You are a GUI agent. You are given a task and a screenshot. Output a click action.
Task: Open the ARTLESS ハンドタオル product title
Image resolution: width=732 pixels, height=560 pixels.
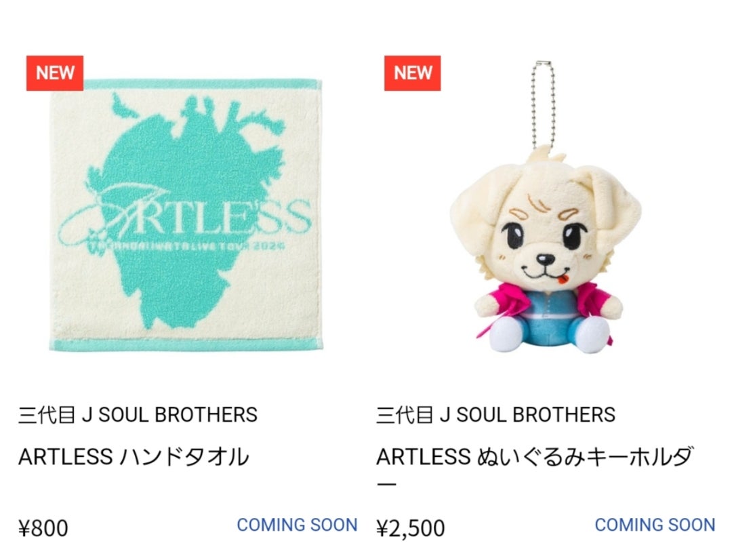134,457
